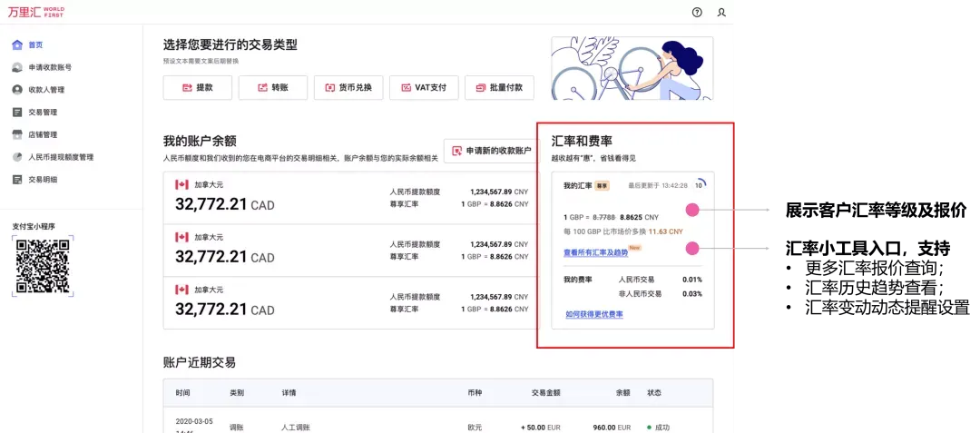Select the 货币兑换 currency exchange button
This screenshot has height=433, width=980.
coord(348,88)
